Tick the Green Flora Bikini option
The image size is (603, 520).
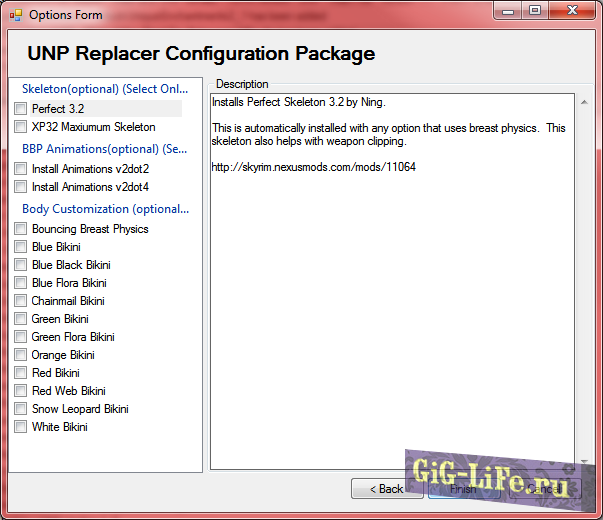click(21, 337)
